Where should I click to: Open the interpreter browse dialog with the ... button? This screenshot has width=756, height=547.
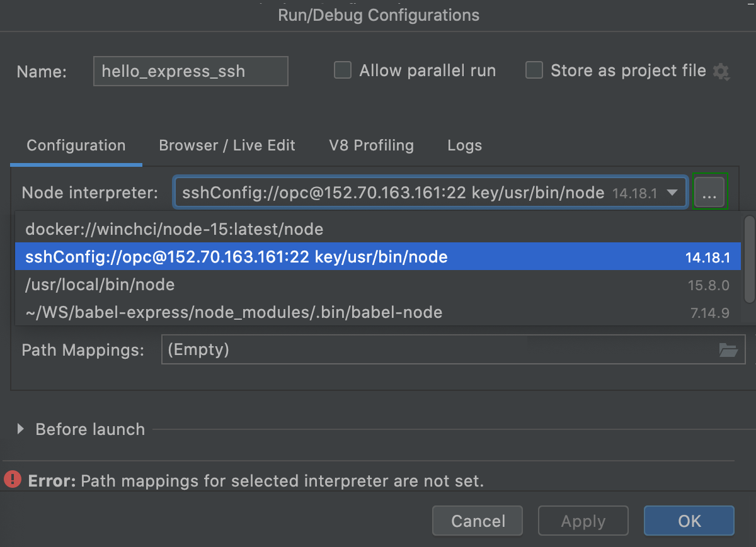click(x=710, y=192)
